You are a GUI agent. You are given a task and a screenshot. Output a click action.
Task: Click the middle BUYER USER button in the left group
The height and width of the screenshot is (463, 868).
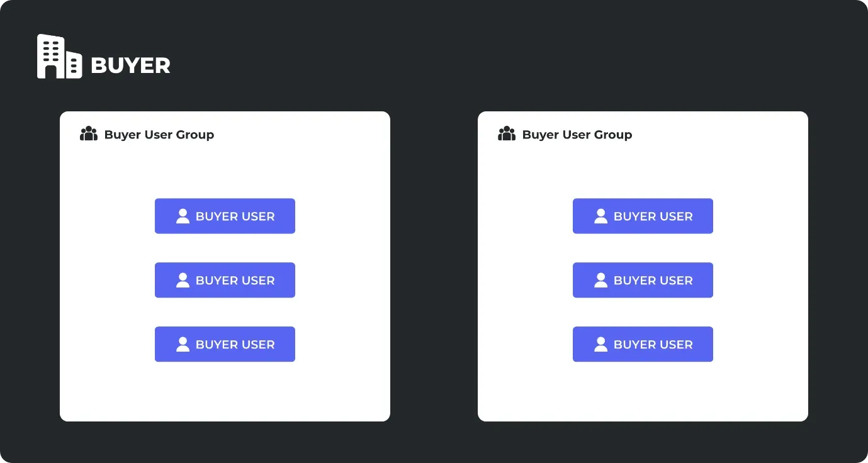coord(225,280)
